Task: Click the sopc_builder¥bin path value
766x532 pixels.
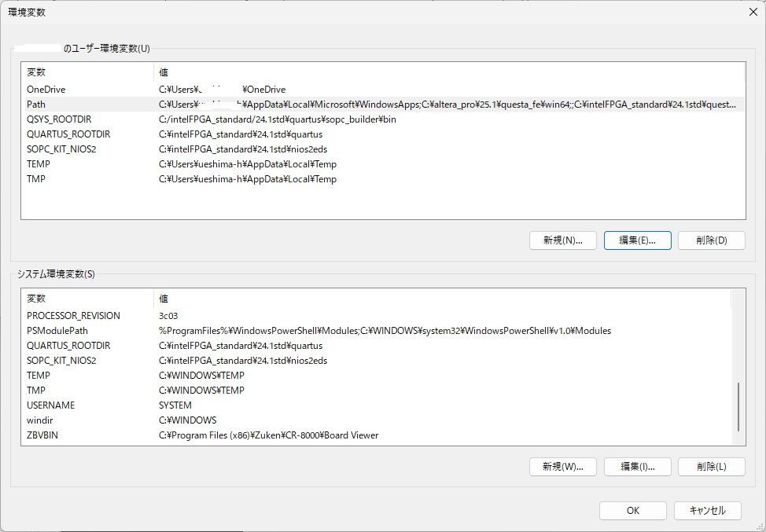Action: pos(278,119)
